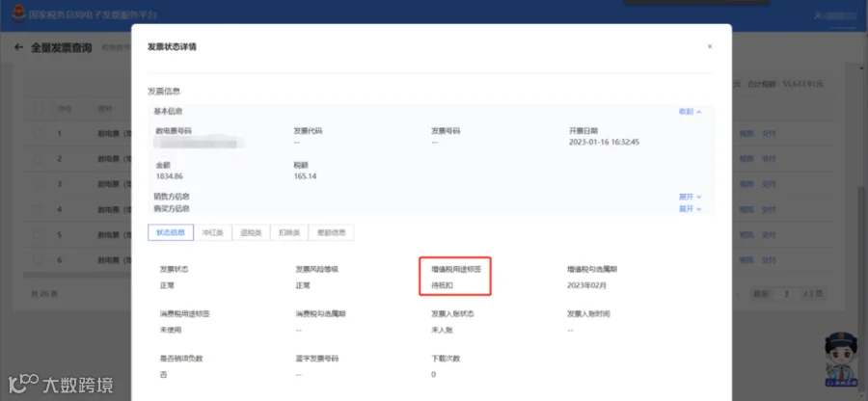The image size is (868, 401).
Task: Expand the 销售方信息 section
Action: [691, 197]
